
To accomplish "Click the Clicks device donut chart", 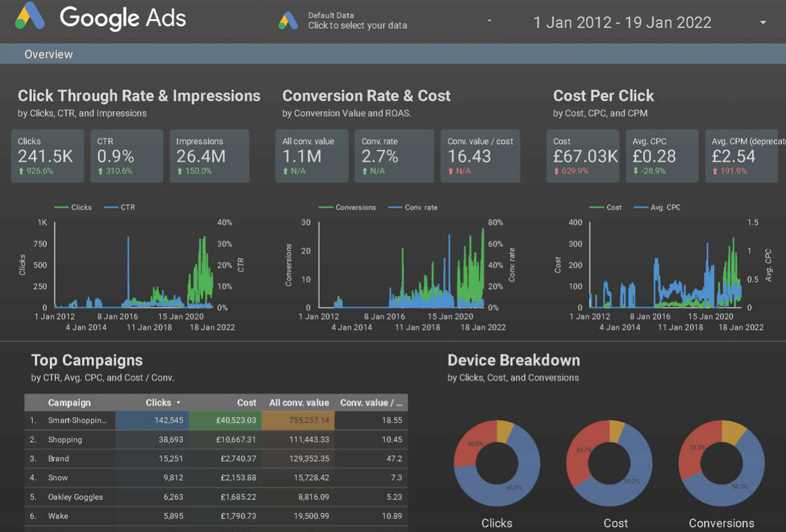I will tap(496, 463).
